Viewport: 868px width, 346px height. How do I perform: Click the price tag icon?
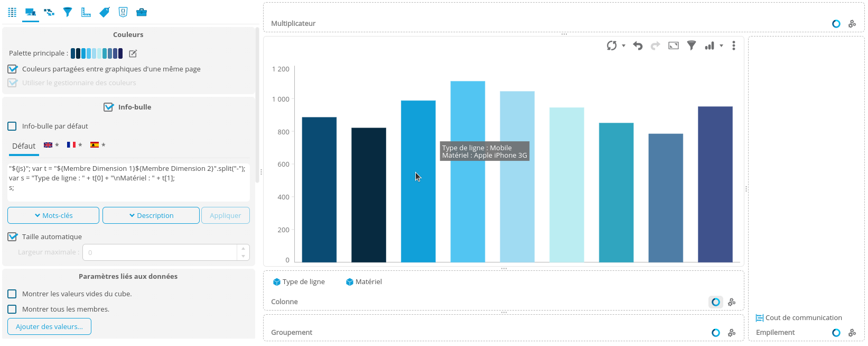pyautogui.click(x=105, y=12)
